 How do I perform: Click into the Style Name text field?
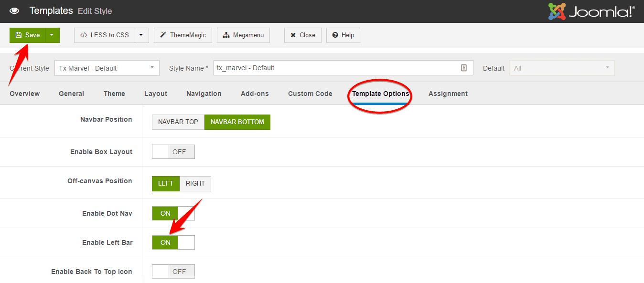334,68
